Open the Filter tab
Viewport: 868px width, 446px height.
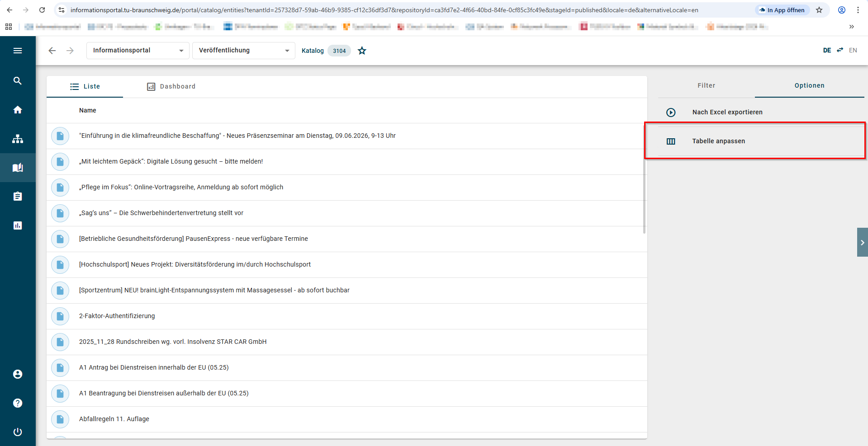706,85
